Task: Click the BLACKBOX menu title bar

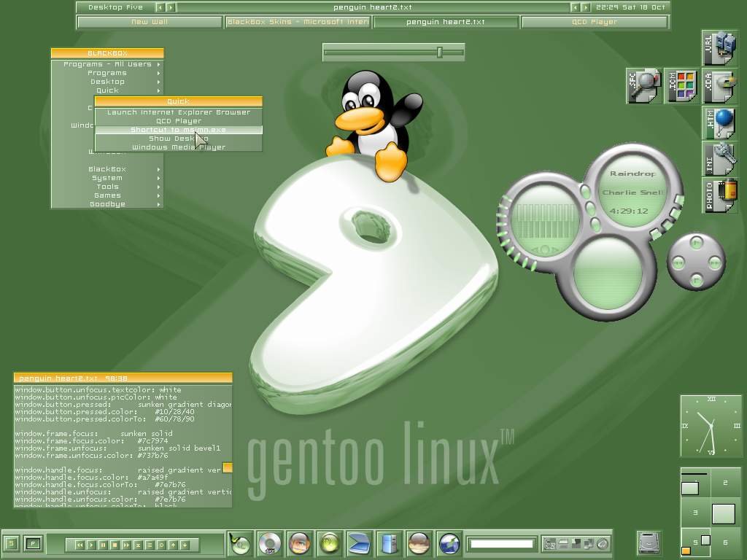Action: pyautogui.click(x=107, y=53)
